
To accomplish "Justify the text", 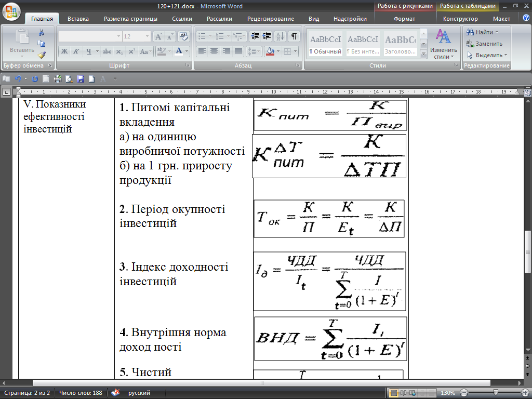I will coord(238,51).
